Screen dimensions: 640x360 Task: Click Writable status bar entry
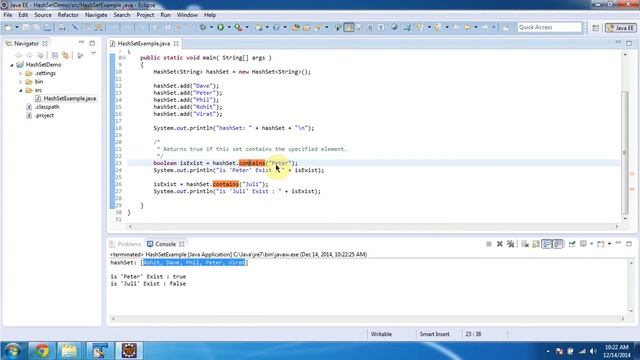point(381,334)
